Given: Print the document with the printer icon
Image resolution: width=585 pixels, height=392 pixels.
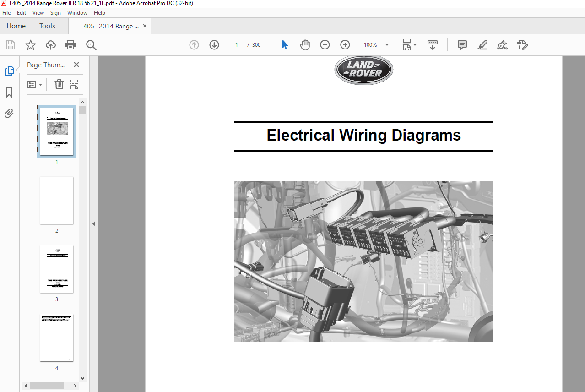Looking at the screenshot, I should [x=70, y=45].
